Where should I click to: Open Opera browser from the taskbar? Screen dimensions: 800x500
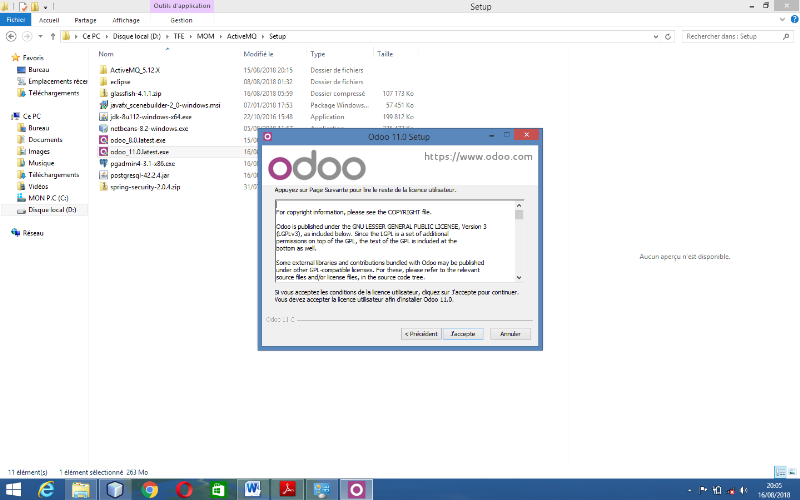point(184,490)
